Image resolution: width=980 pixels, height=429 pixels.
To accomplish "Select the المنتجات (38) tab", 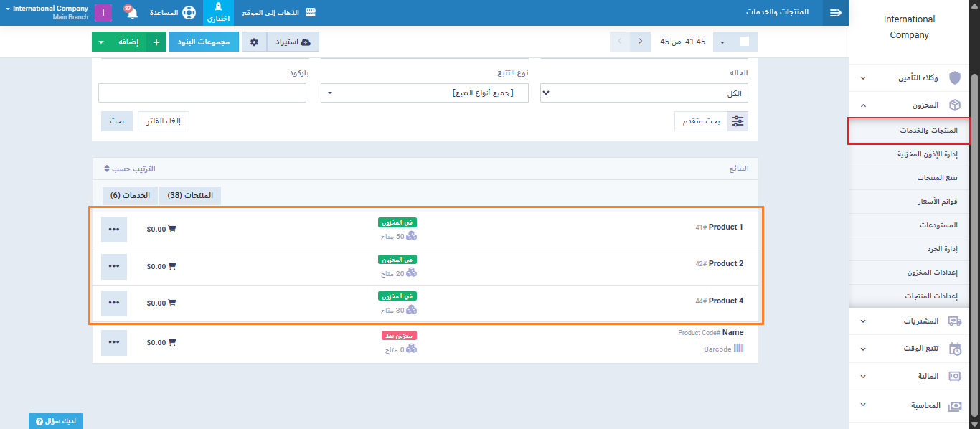I will click(190, 195).
